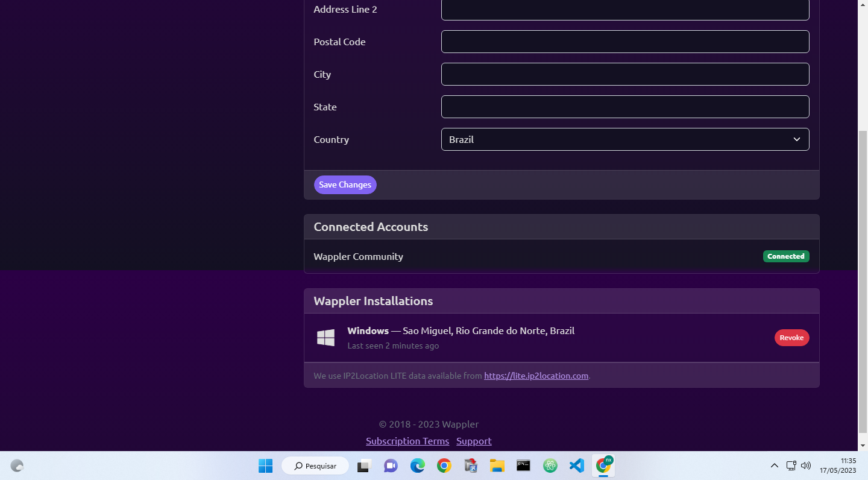Click the Windows logo beside the Wappler installation
This screenshot has width=868, height=480.
[325, 338]
